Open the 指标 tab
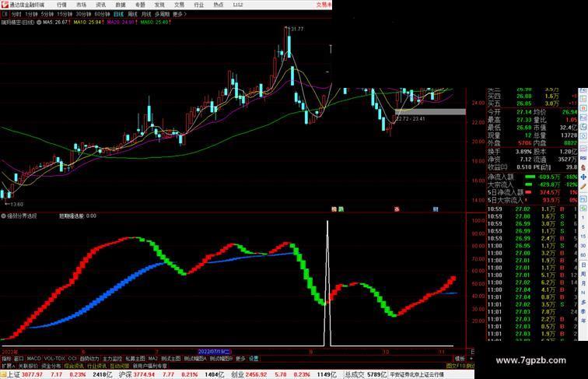Image resolution: width=588 pixels, height=379 pixels. pyautogui.click(x=6, y=359)
